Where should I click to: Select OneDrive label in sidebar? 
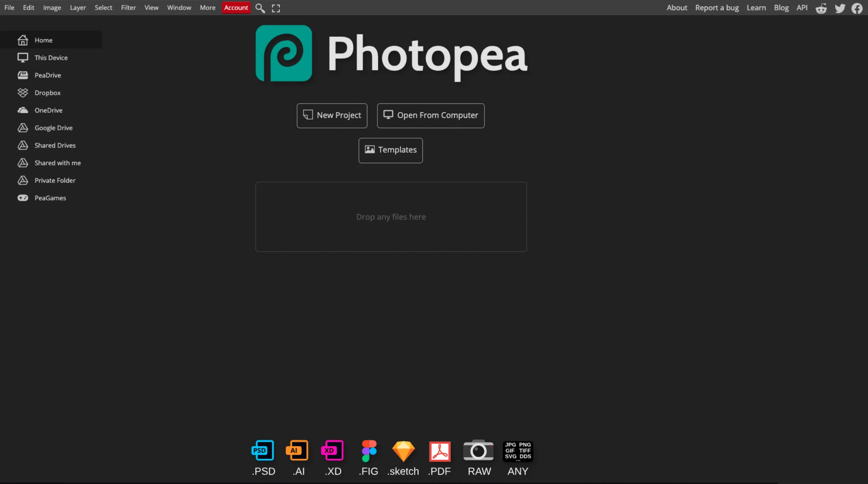click(48, 110)
